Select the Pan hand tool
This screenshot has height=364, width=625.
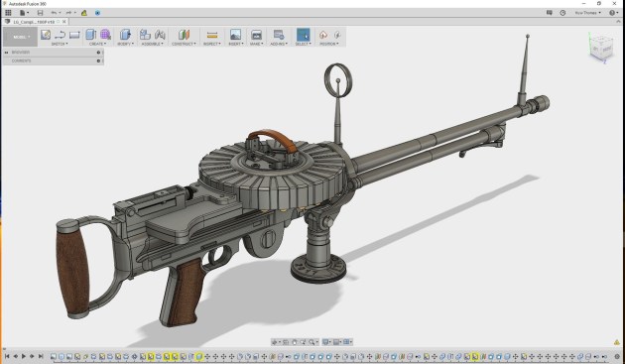(295, 342)
